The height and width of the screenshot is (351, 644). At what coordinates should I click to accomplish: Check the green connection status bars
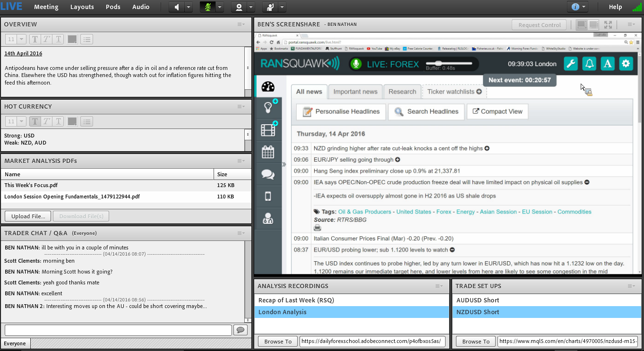(x=637, y=7)
